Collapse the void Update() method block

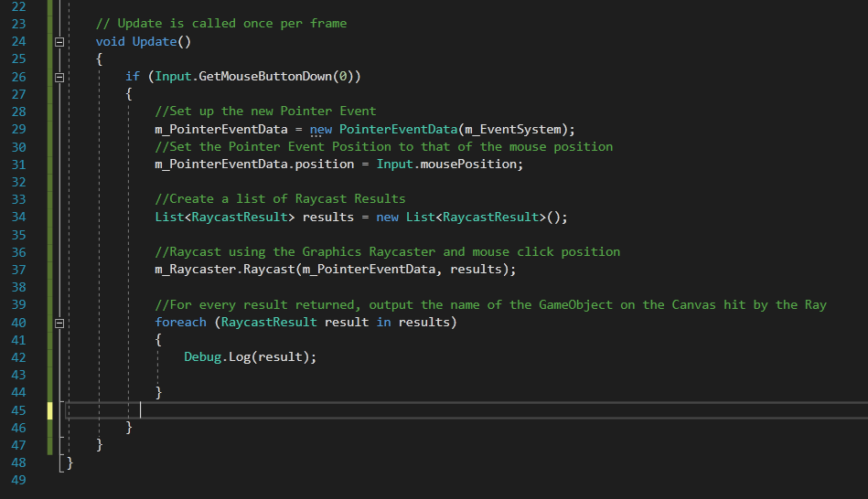pyautogui.click(x=59, y=42)
